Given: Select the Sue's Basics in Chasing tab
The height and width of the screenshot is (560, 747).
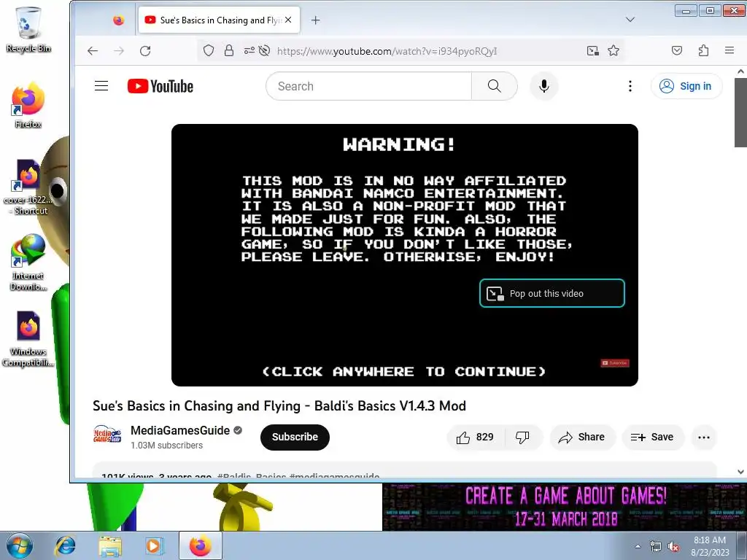Looking at the screenshot, I should 219,20.
